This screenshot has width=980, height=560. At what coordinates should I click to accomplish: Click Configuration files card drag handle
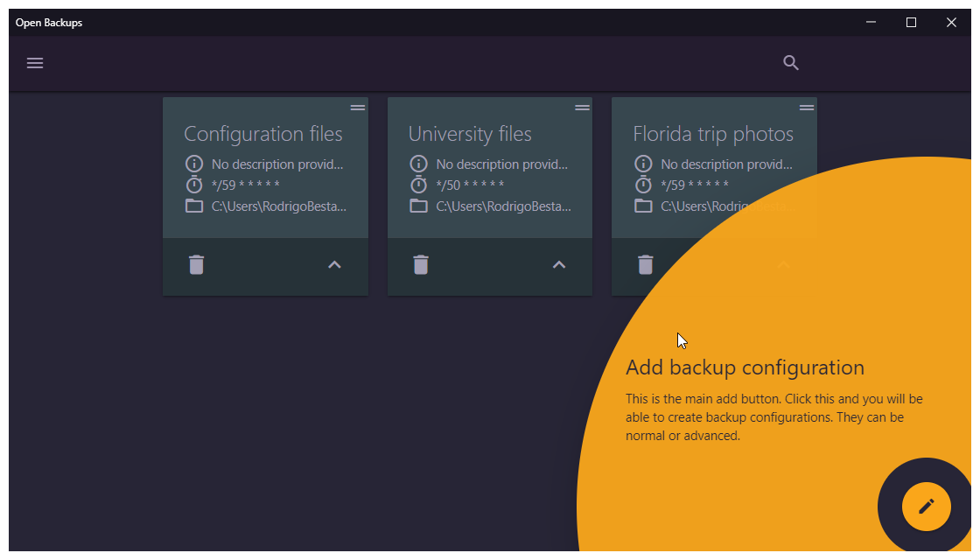click(358, 108)
